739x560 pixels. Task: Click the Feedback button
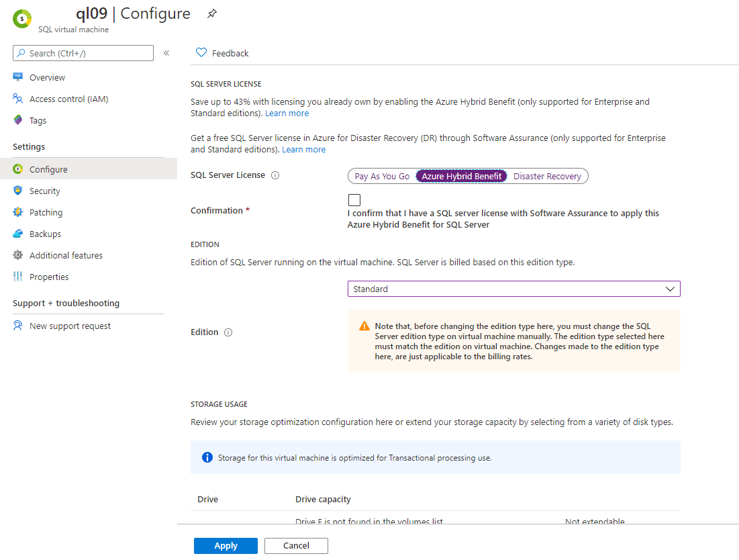[222, 53]
